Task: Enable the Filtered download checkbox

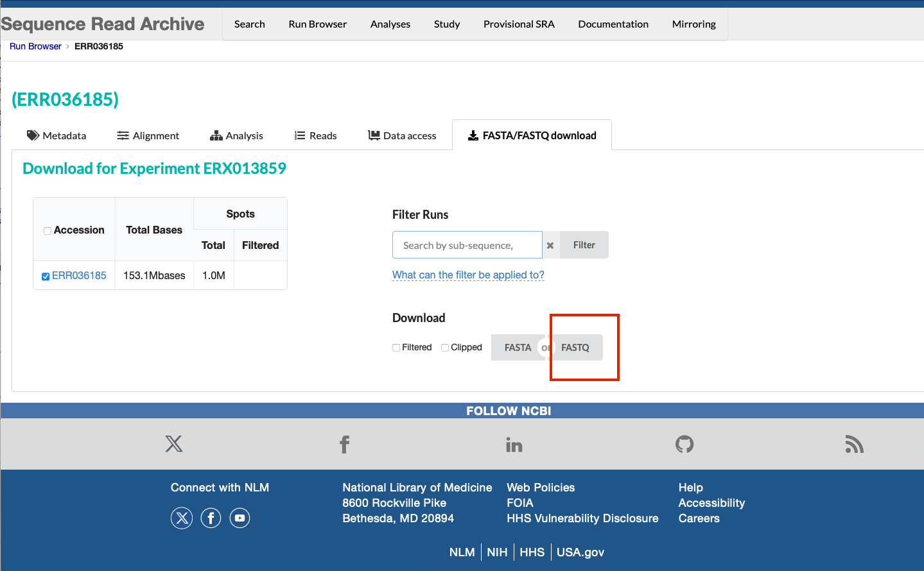Action: [396, 348]
